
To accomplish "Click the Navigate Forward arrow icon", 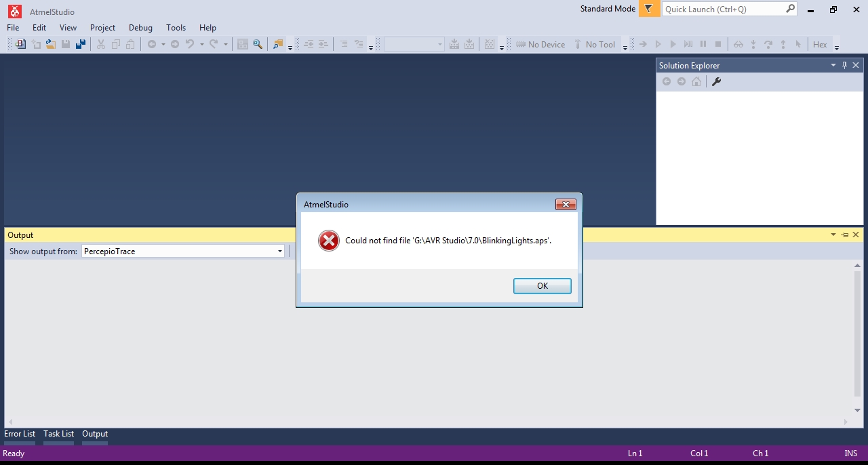I will (x=175, y=44).
